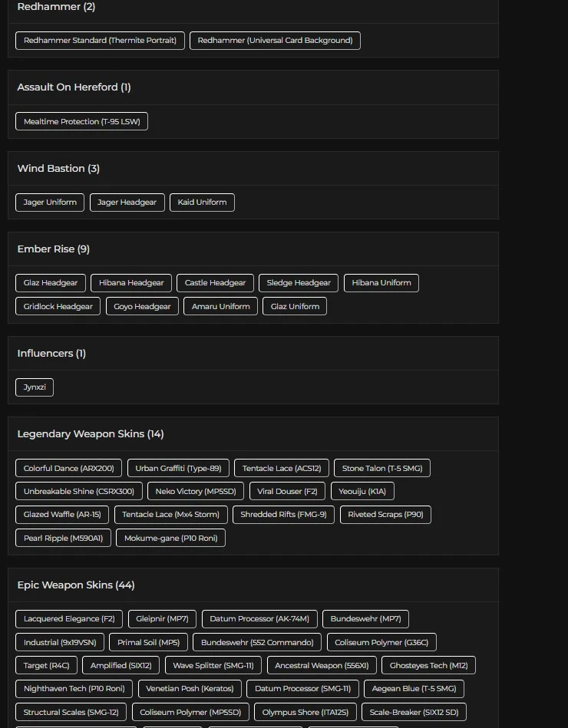This screenshot has width=568, height=728.
Task: Choose Pearl Ripple (M590A1) skin
Action: point(63,538)
